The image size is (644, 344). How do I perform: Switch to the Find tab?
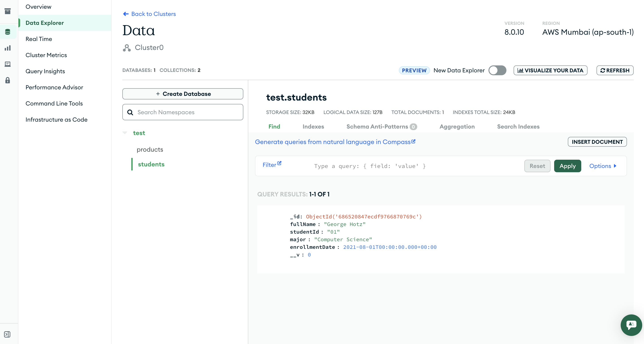pyautogui.click(x=274, y=127)
